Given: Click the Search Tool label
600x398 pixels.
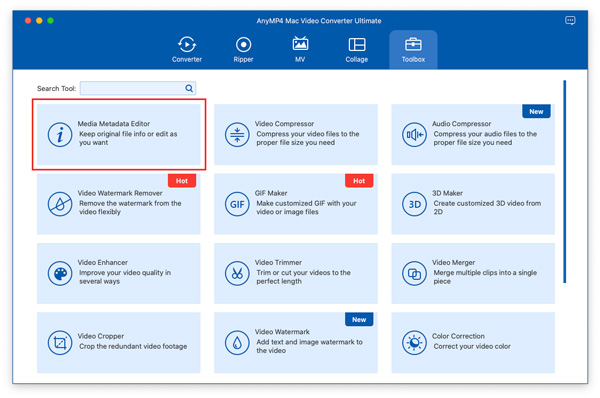Looking at the screenshot, I should [56, 88].
